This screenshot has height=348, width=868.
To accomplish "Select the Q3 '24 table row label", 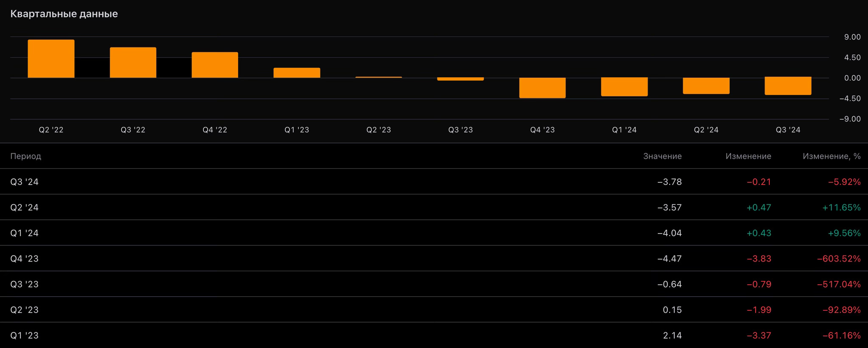I will coord(25,182).
